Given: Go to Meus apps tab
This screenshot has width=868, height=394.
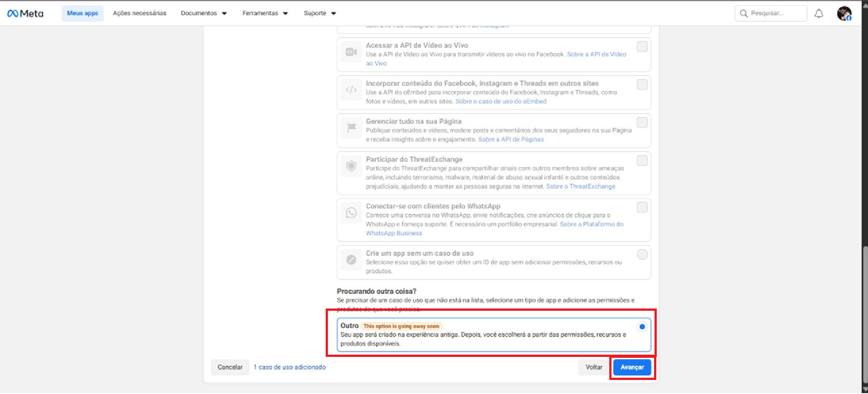Looking at the screenshot, I should (82, 14).
